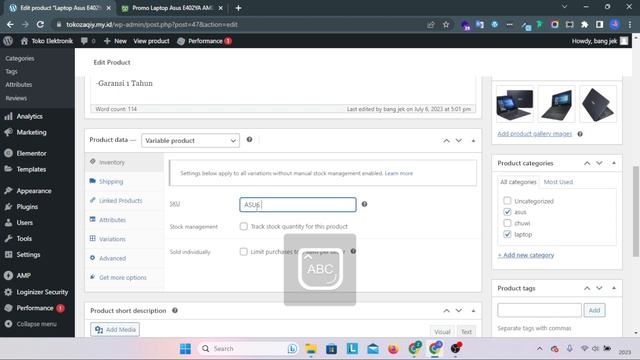This screenshot has height=360, width=640.
Task: Open Elementor sidebar item
Action: point(31,153)
